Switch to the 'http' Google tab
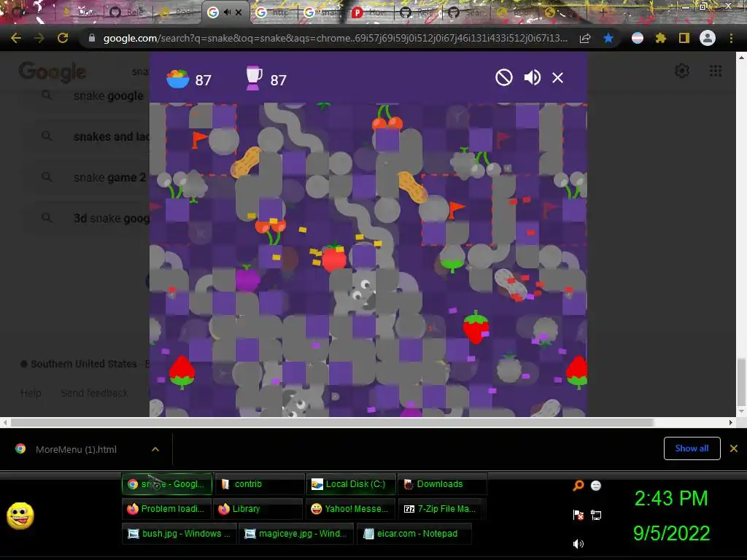Image resolution: width=747 pixels, height=560 pixels. (274, 12)
